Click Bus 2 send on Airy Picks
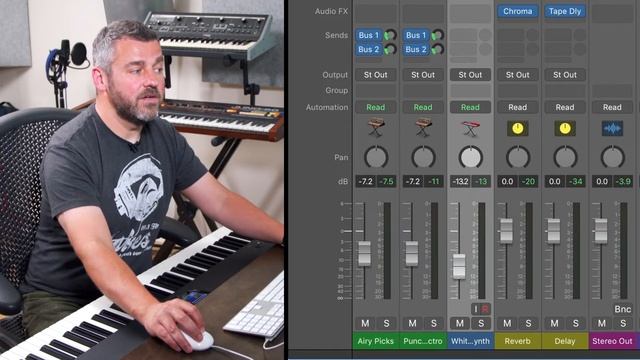640x360 pixels. click(x=369, y=49)
